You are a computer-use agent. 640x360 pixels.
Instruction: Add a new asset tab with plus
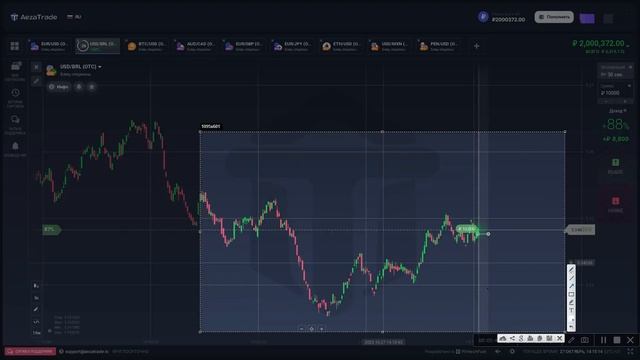pos(476,46)
